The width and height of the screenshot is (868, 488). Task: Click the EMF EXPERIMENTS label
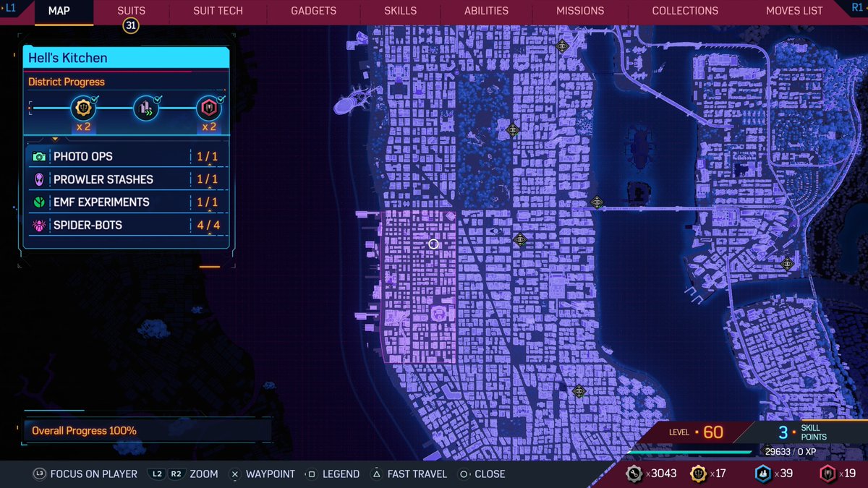101,202
